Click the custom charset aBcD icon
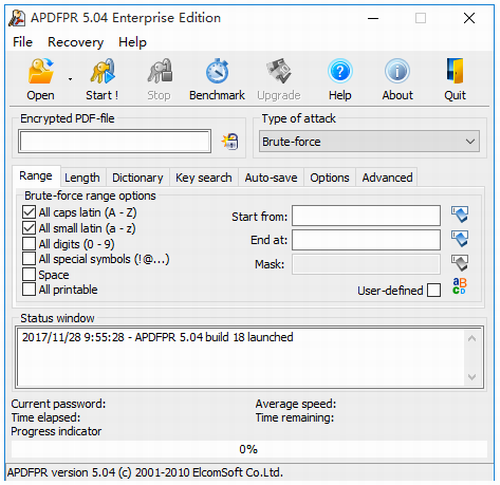This screenshot has height=485, width=500. point(459,287)
